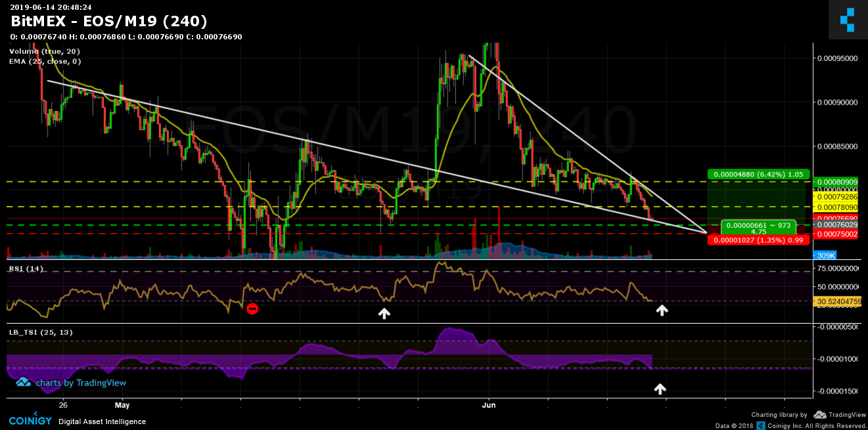Viewport: 868px width, 430px height.
Task: Click the red price tag 0.00075002
Action: [834, 234]
